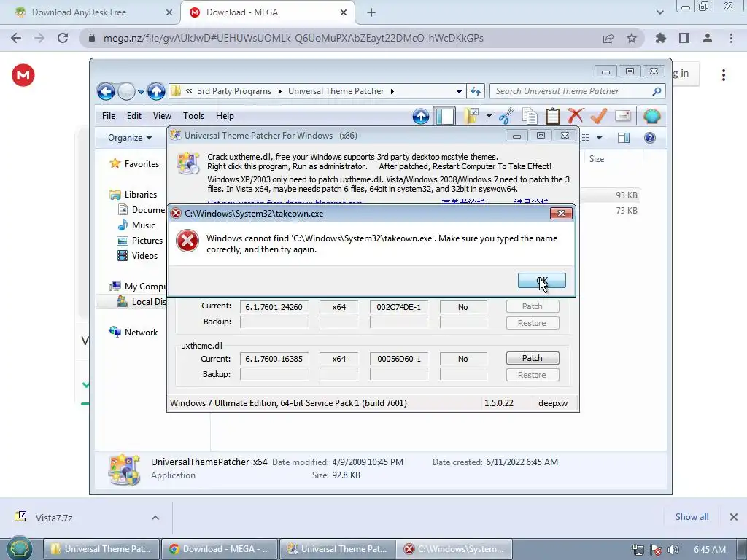Open MEGA page three-dot menu
Viewport: 747px width, 560px height.
724,75
